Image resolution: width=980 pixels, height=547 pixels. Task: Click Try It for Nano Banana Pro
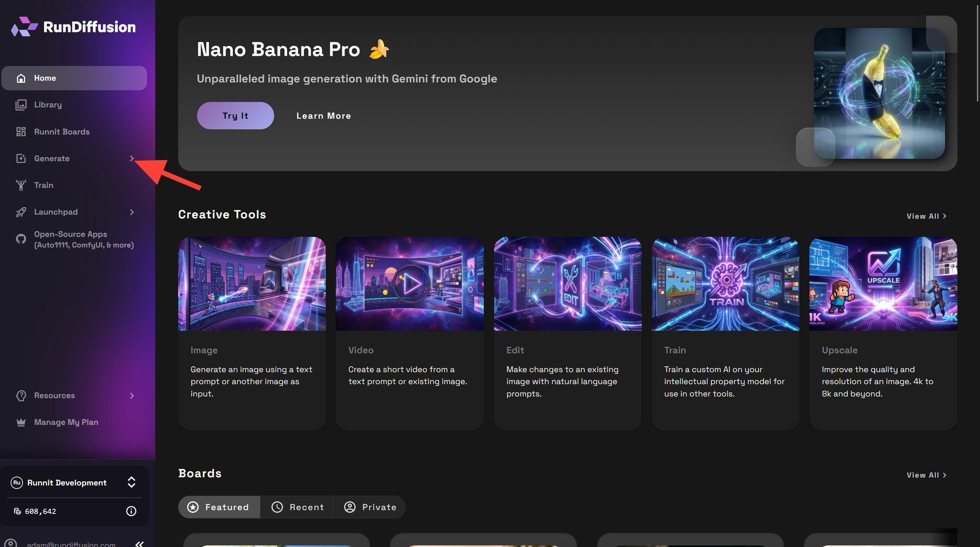(x=235, y=116)
